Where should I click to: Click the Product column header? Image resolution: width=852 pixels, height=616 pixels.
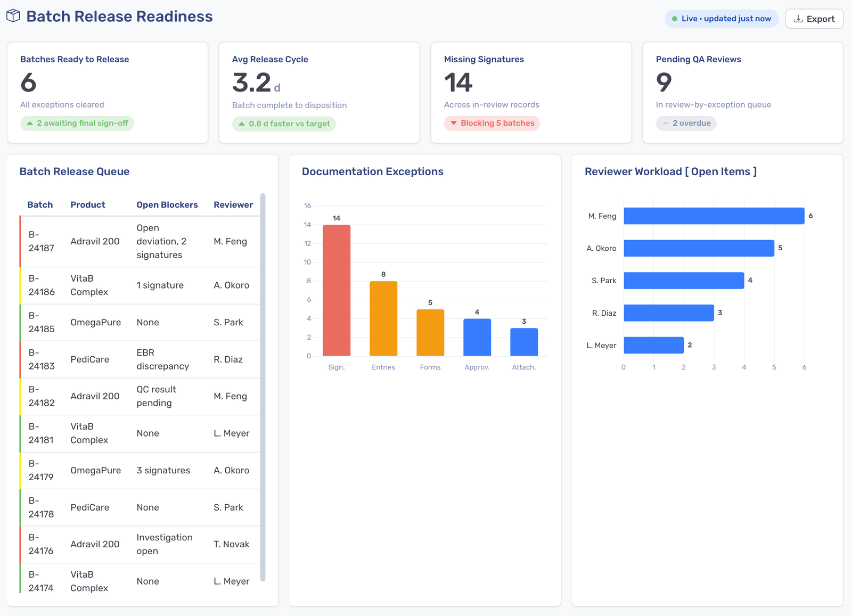tap(88, 204)
